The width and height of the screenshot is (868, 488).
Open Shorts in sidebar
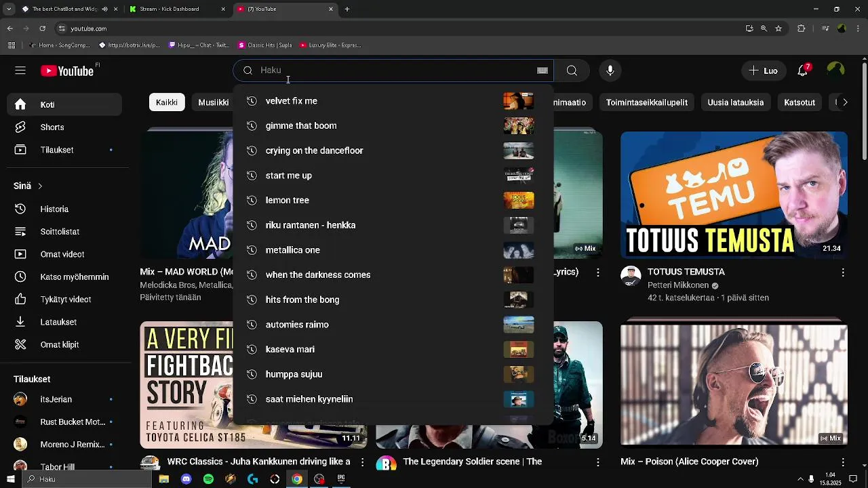point(65,127)
